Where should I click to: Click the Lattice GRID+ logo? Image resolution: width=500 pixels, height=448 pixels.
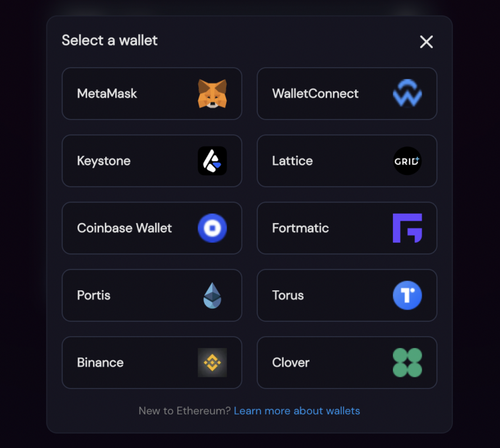coord(407,161)
